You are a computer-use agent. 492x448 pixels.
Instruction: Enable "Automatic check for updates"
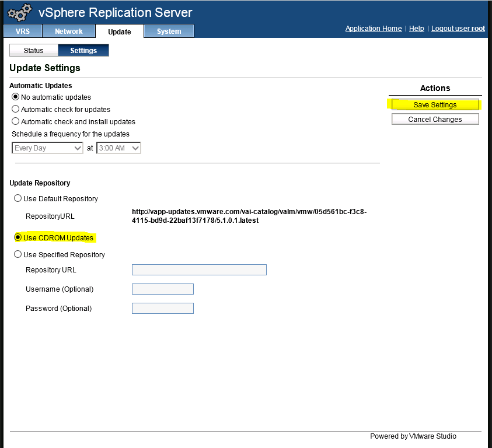tap(16, 109)
